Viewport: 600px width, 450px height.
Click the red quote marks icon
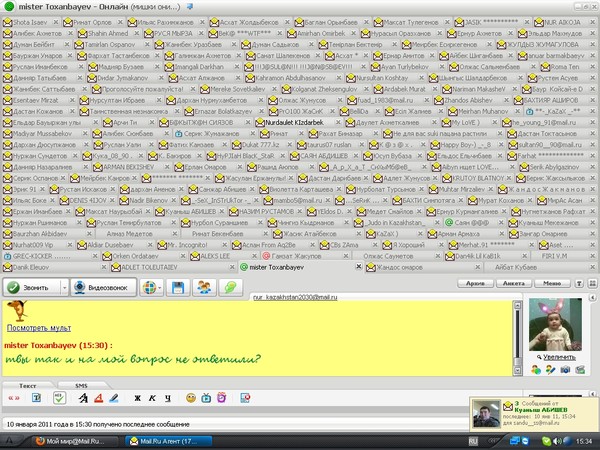click(x=14, y=398)
